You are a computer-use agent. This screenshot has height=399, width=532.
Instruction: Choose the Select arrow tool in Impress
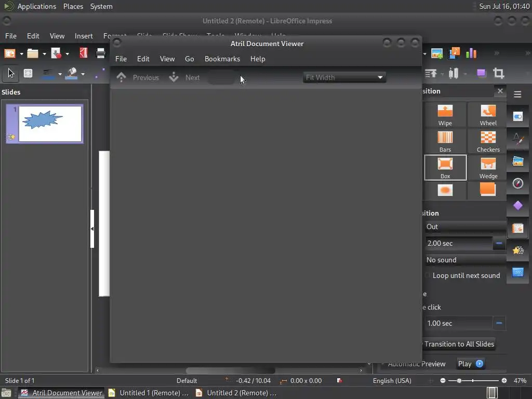[11, 73]
